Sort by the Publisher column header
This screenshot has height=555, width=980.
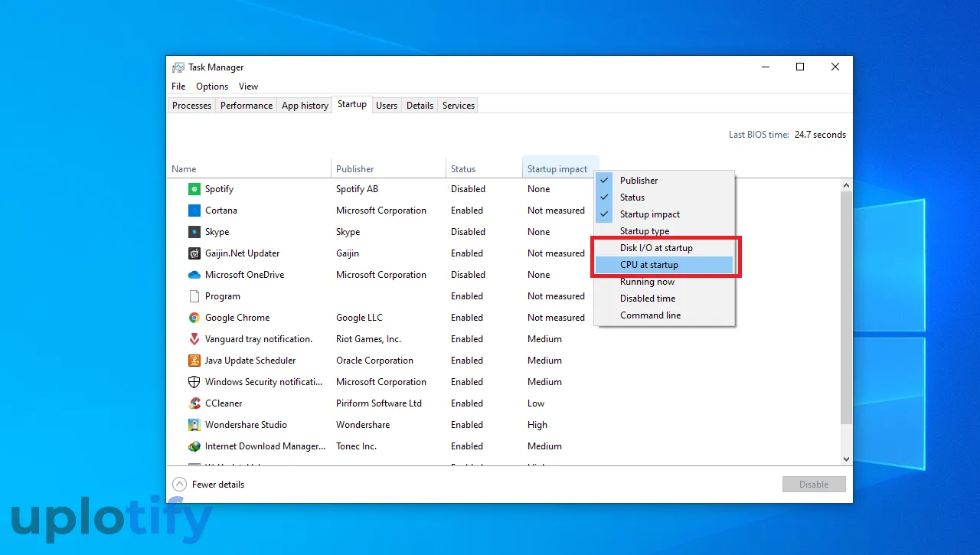click(x=388, y=168)
